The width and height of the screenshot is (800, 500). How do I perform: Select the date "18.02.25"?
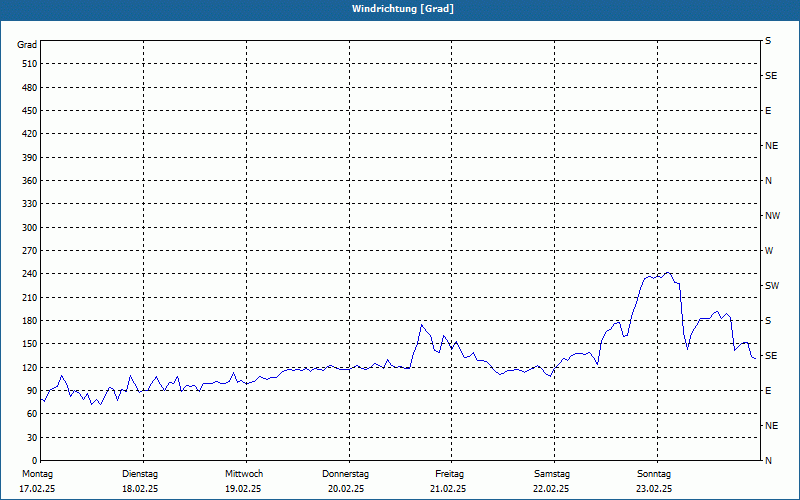point(140,489)
